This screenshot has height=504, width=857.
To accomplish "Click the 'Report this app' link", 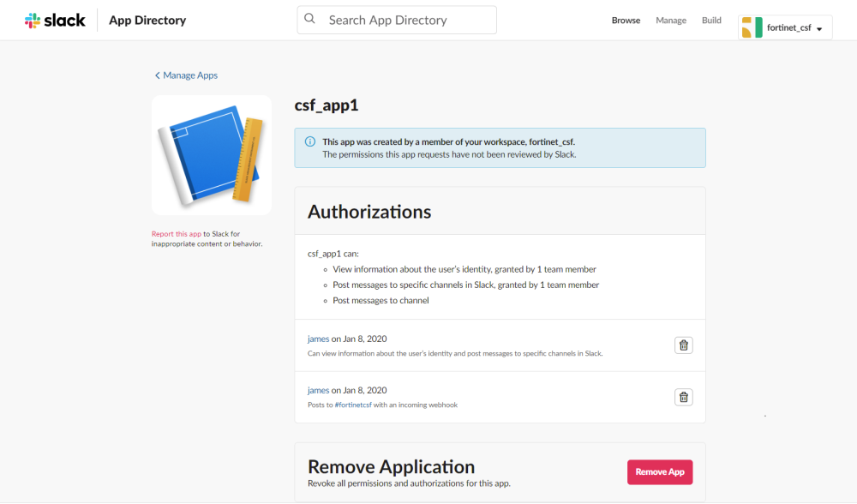I will point(176,234).
